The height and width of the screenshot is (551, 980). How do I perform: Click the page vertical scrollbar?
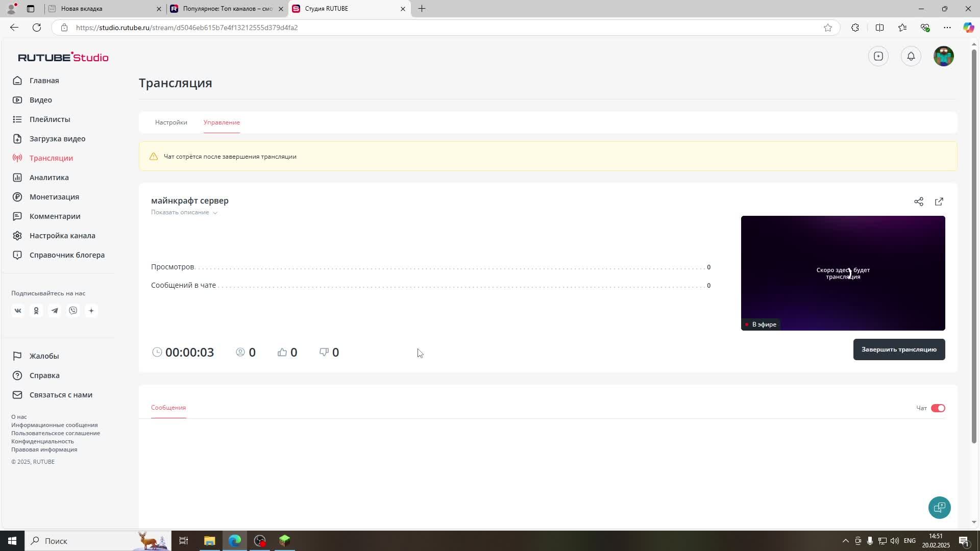coord(974,245)
